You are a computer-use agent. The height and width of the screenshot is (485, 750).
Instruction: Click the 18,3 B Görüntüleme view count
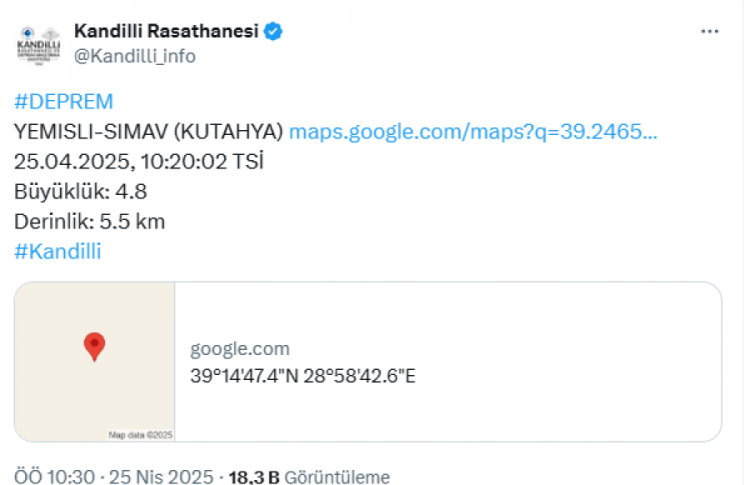[309, 477]
